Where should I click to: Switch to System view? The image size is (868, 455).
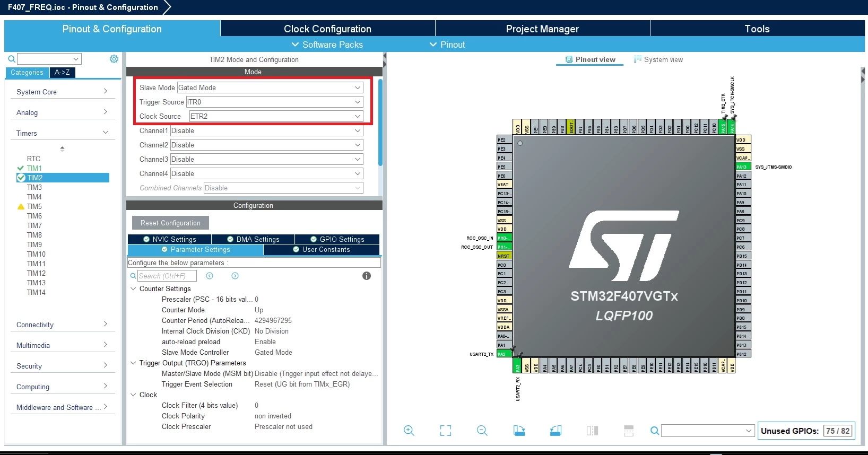tap(658, 59)
